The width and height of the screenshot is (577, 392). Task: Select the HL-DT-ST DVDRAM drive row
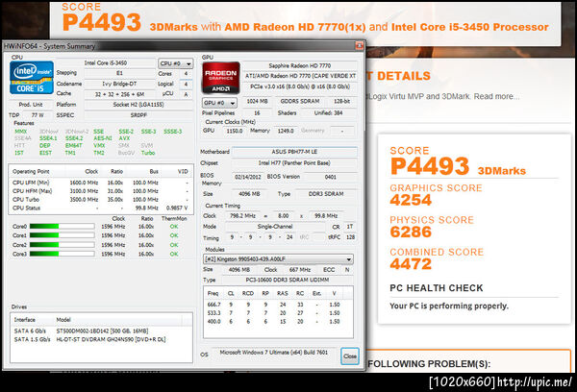pos(101,339)
